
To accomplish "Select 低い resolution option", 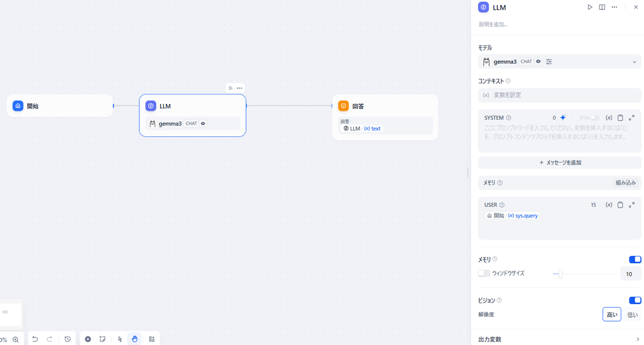I will tap(632, 315).
